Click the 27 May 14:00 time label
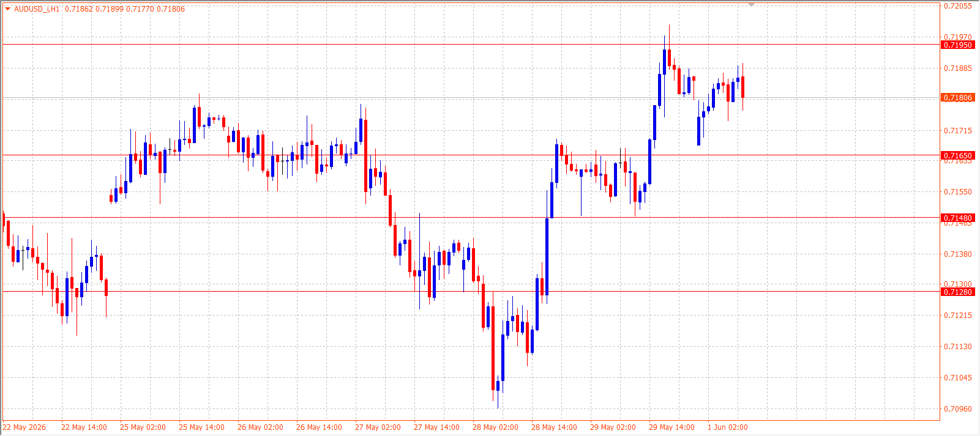Viewport: 980px width, 436px height. (436, 427)
